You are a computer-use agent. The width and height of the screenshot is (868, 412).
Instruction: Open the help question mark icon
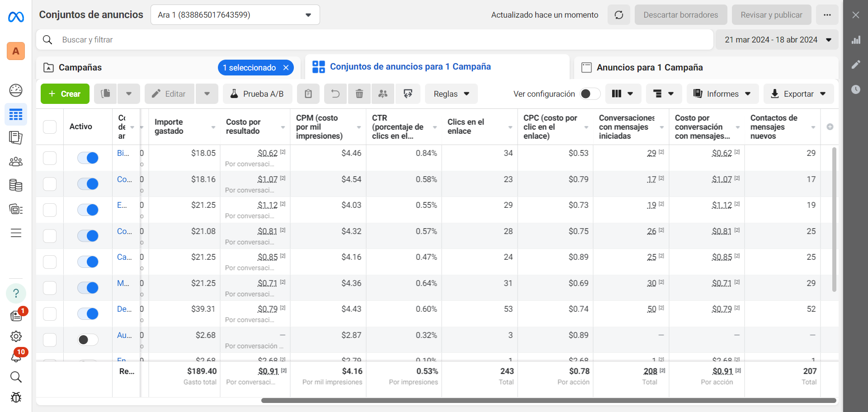point(16,293)
